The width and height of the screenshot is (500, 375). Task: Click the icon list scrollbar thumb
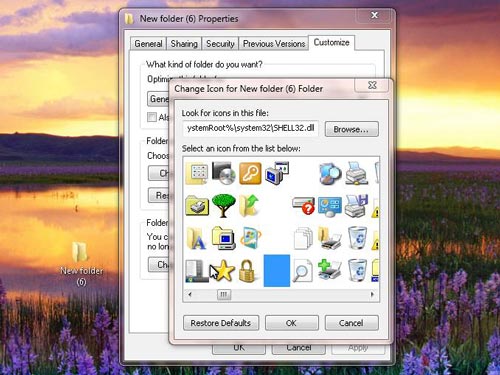(224, 294)
